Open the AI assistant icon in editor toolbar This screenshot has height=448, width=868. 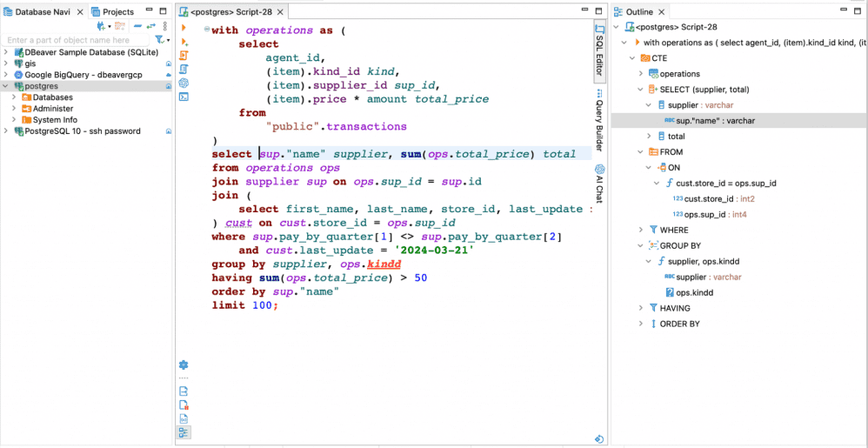184,83
